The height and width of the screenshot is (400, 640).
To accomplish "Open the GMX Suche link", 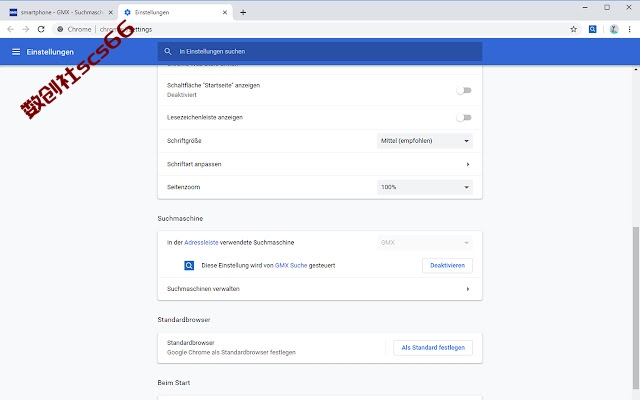I will pos(291,265).
